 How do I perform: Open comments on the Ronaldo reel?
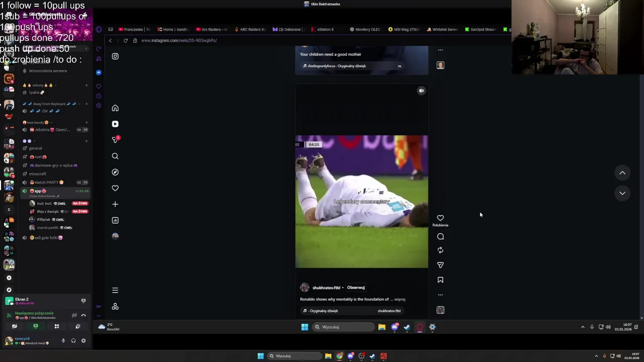point(440,236)
